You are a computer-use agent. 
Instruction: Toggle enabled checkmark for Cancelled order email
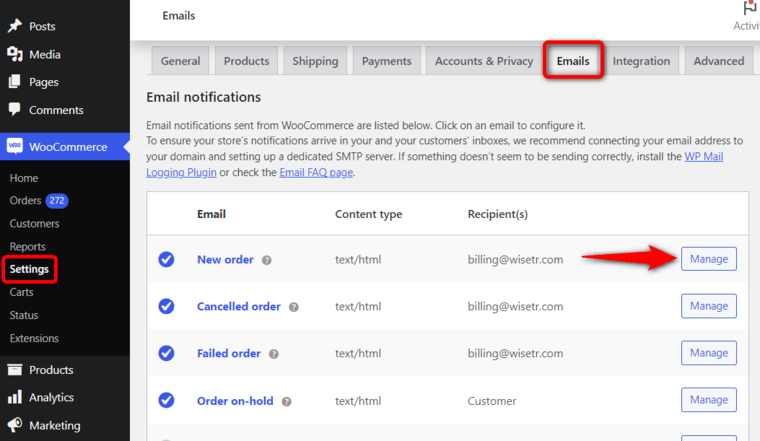(166, 306)
